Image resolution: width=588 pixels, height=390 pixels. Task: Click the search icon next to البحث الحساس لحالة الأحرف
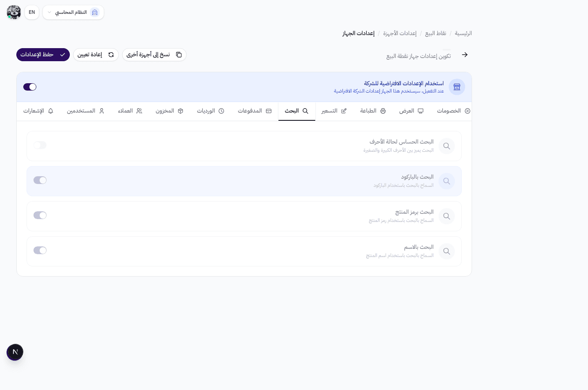click(447, 146)
